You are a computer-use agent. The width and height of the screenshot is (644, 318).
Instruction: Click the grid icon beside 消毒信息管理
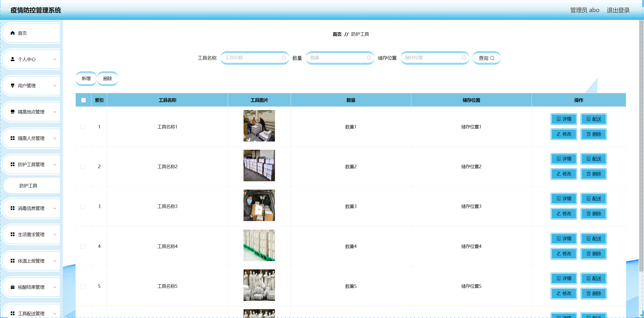tap(13, 208)
